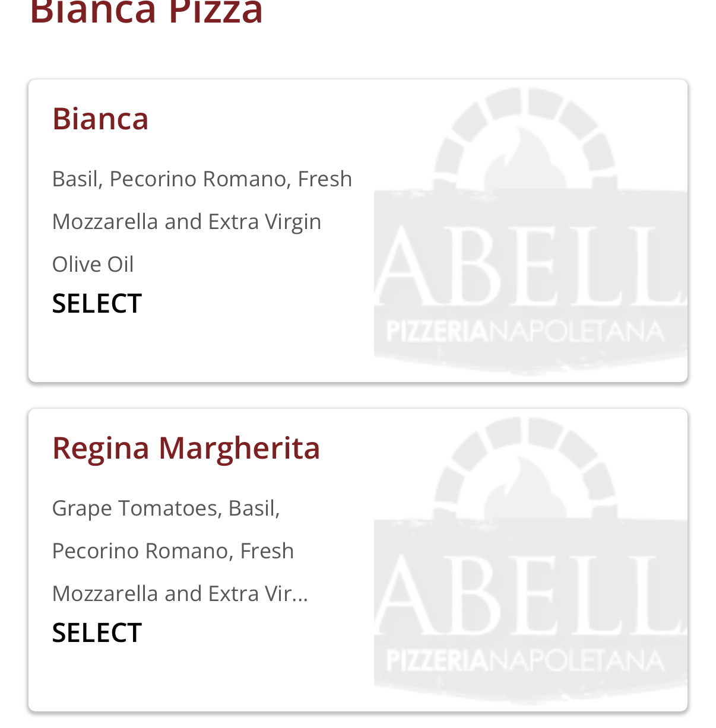Image resolution: width=716 pixels, height=728 pixels.
Task: Click the "Mozzarella and Extra Virgin" line
Action: 186,221
